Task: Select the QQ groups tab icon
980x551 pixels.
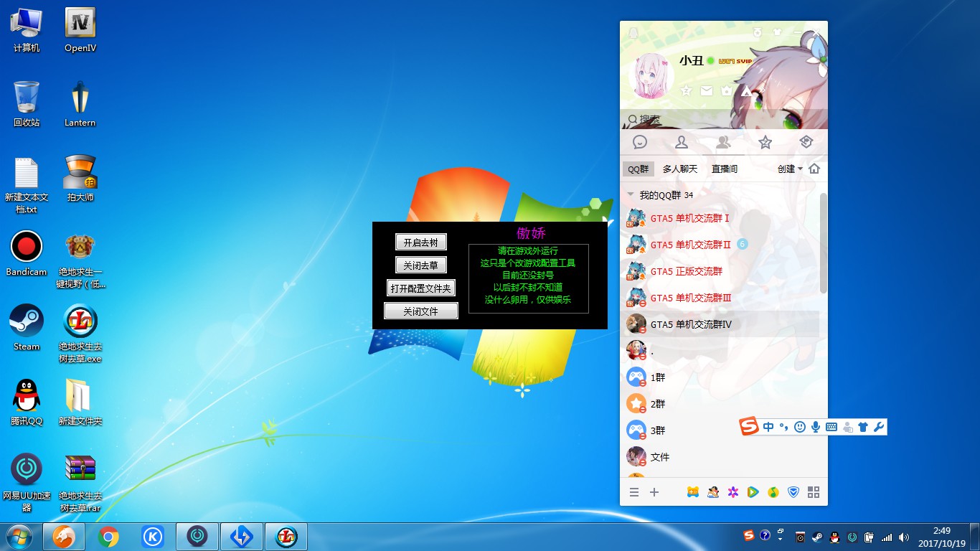Action: (x=723, y=142)
